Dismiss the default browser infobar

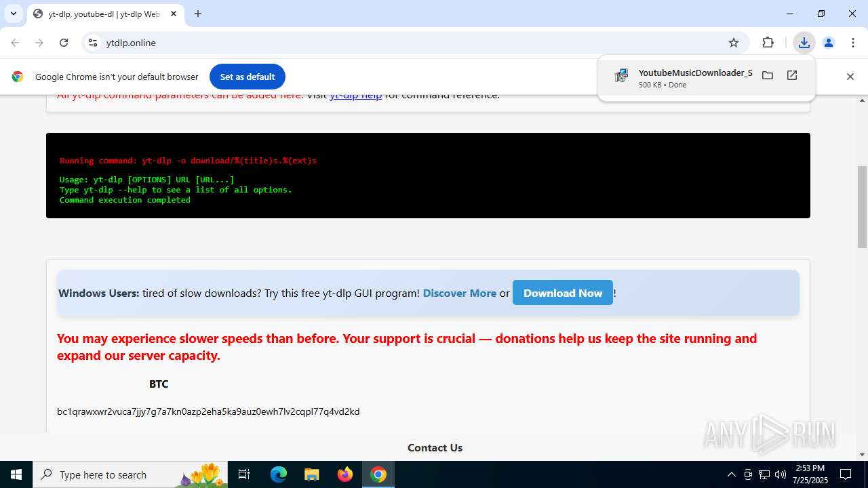(x=850, y=77)
